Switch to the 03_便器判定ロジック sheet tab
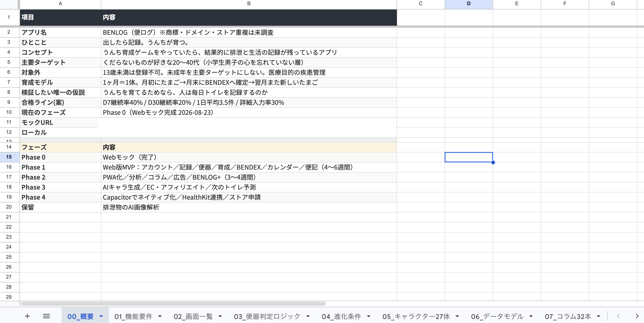Viewport: 644px width, 323px height. coord(267,317)
